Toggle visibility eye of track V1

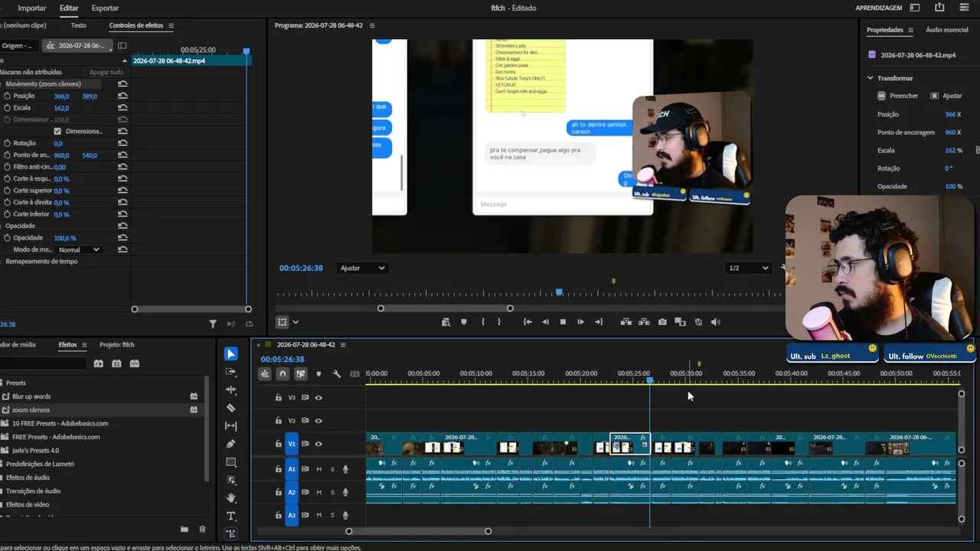[318, 444]
